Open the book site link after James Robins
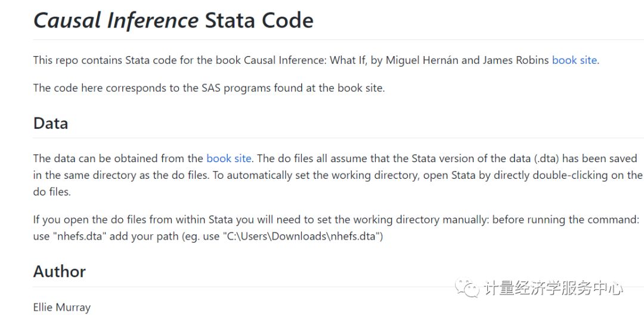The width and height of the screenshot is (644, 316). click(574, 60)
